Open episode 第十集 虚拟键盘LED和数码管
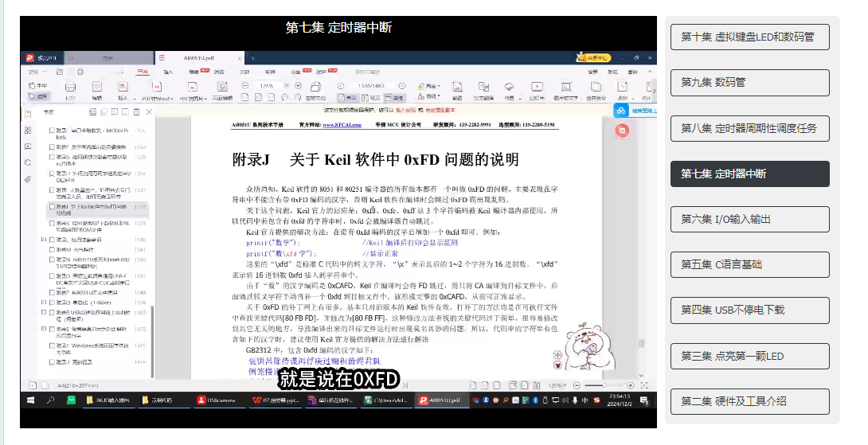The image size is (868, 445). [749, 37]
